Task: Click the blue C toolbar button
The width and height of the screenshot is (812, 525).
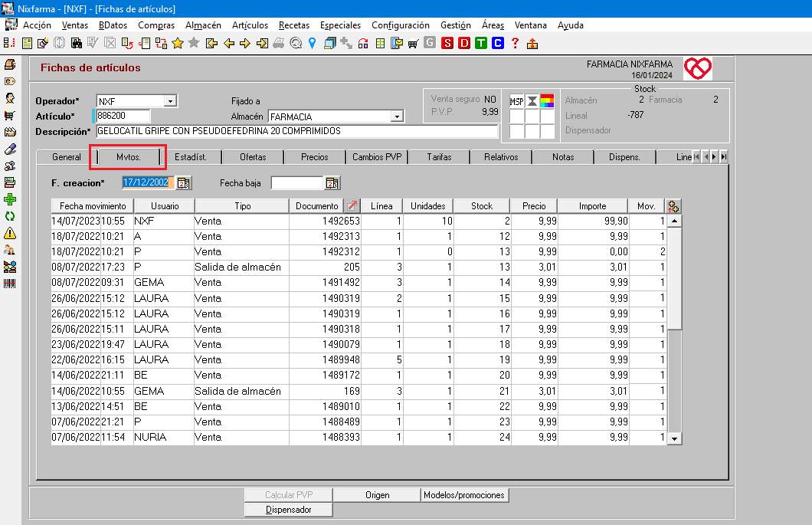Action: 498,44
